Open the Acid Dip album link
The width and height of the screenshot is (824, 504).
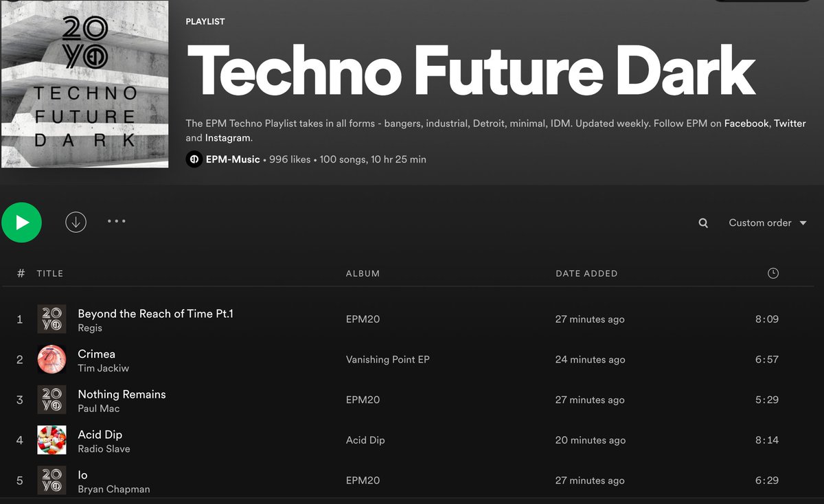tap(365, 441)
